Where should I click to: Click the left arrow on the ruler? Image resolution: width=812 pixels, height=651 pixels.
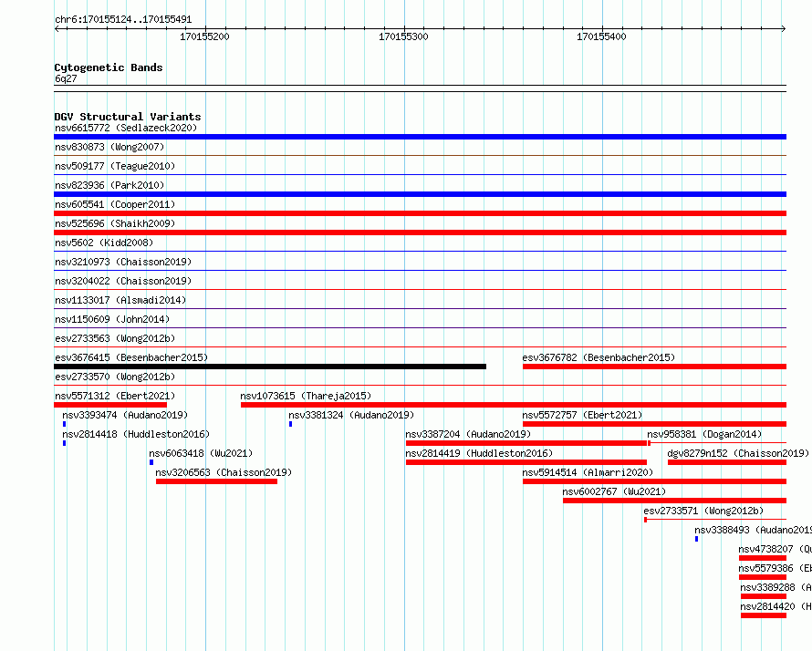tap(57, 29)
